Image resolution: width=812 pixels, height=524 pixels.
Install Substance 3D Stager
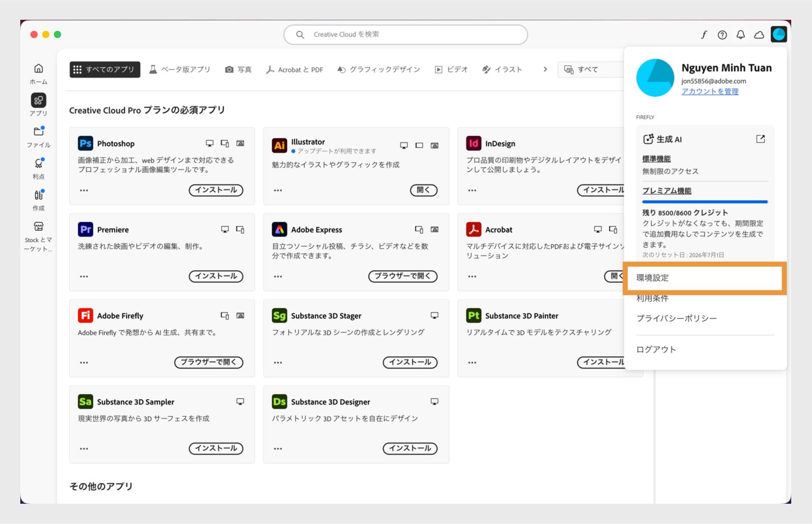click(410, 362)
